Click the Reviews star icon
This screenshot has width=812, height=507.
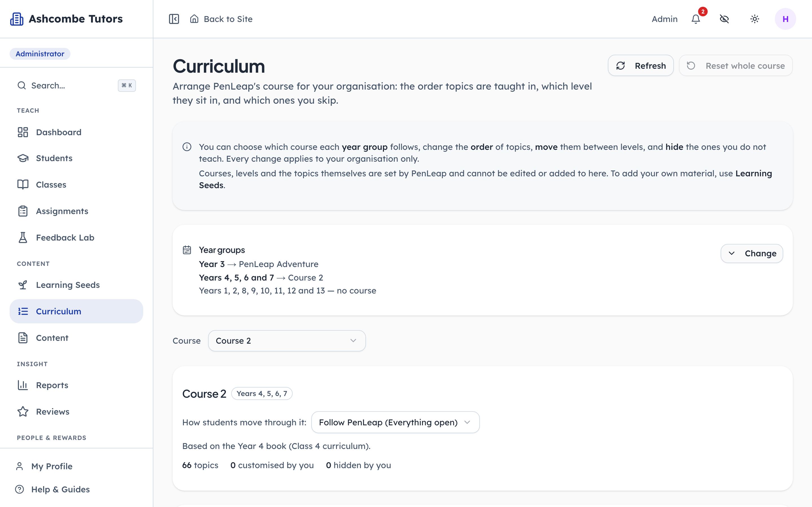click(x=23, y=412)
